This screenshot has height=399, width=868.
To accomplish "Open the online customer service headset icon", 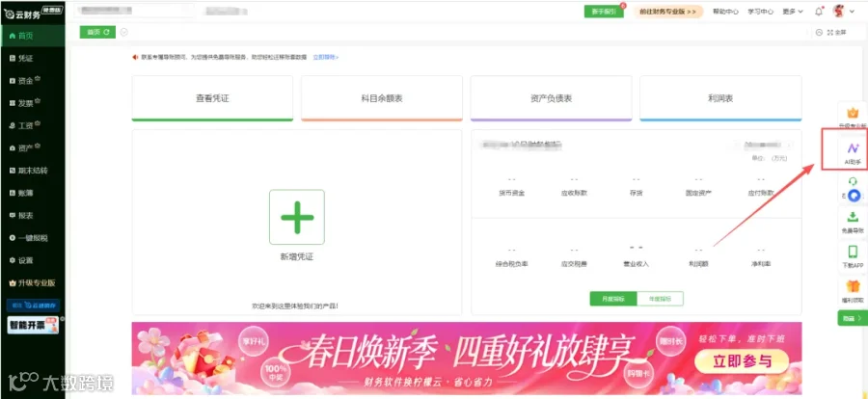I will coord(853,181).
